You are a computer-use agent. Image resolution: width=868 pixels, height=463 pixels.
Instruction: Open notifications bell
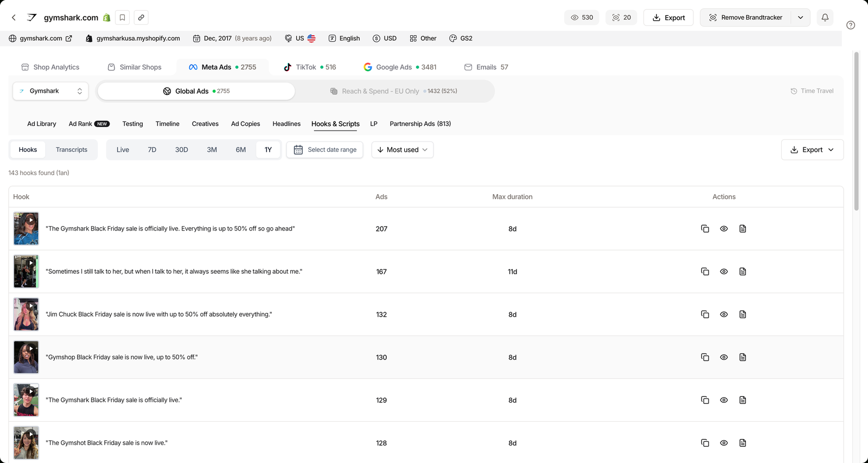pyautogui.click(x=825, y=17)
